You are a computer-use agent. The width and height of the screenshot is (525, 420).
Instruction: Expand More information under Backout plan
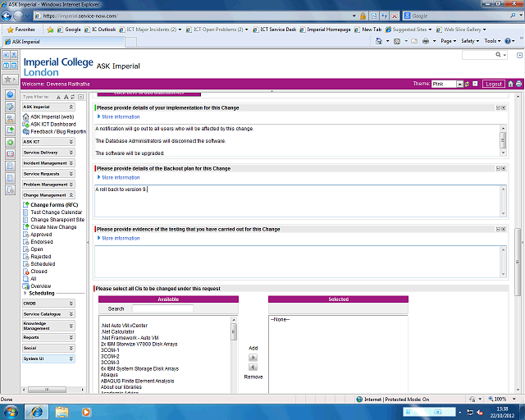[x=121, y=177]
